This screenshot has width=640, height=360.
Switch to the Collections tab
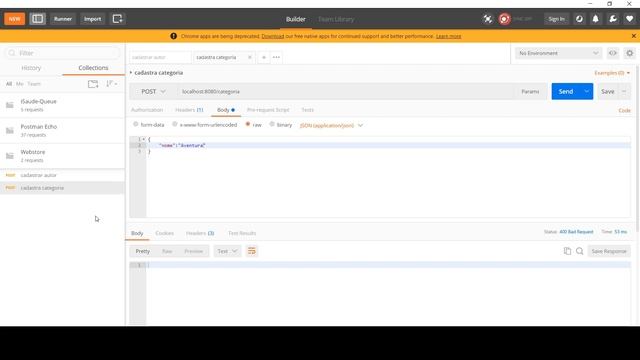(x=93, y=68)
